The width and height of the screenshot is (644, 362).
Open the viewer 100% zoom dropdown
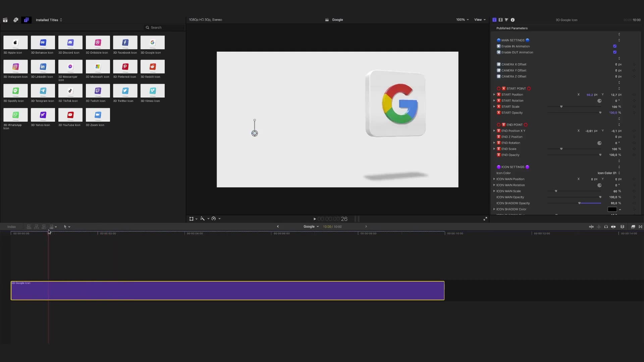coord(462,20)
